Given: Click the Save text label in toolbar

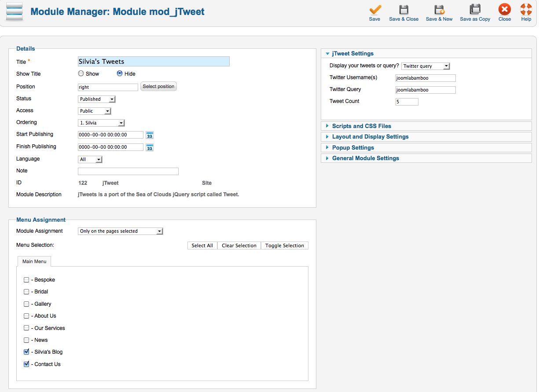Looking at the screenshot, I should click(375, 19).
